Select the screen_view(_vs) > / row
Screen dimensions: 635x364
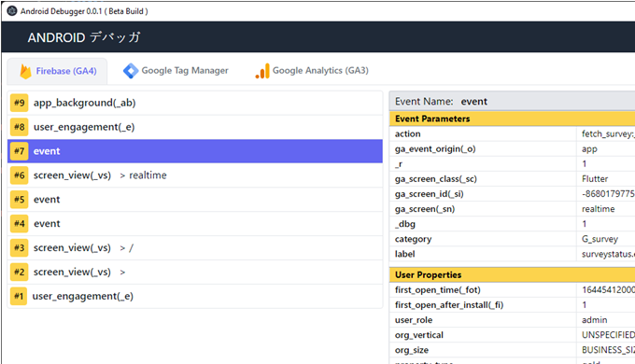click(195, 247)
